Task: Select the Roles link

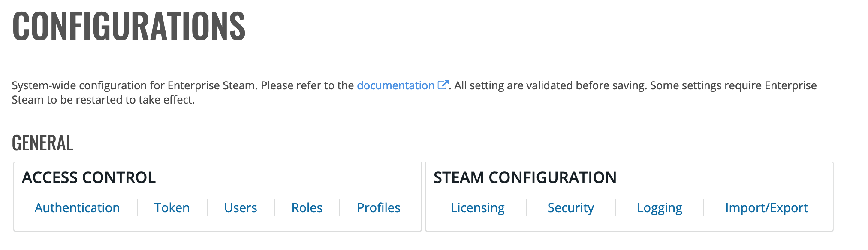Action: [x=307, y=208]
